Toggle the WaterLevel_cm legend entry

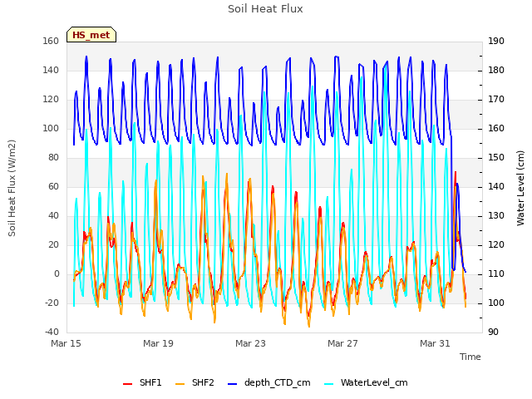pos(366,382)
